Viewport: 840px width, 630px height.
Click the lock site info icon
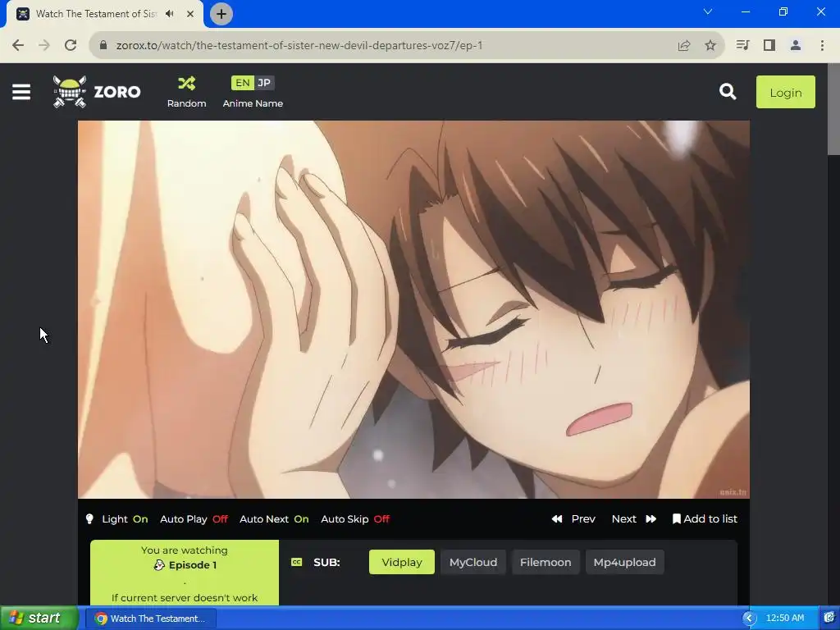coord(103,45)
